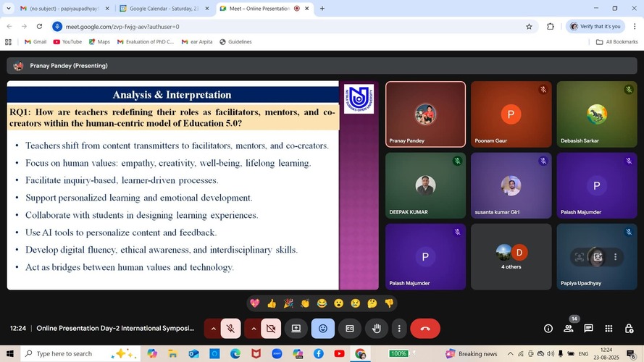Click the '4 others' participant tile
Screen dimensions: 644x362
tap(511, 256)
